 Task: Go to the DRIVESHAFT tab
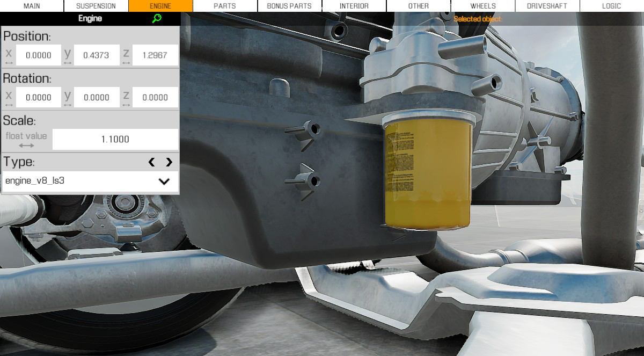point(547,6)
